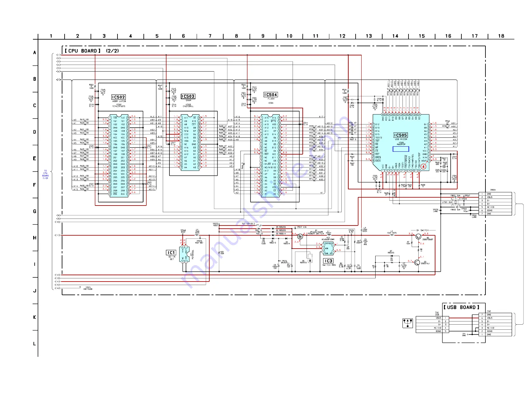Click the FB502 bead label
The image size is (532, 400).
(455, 209)
